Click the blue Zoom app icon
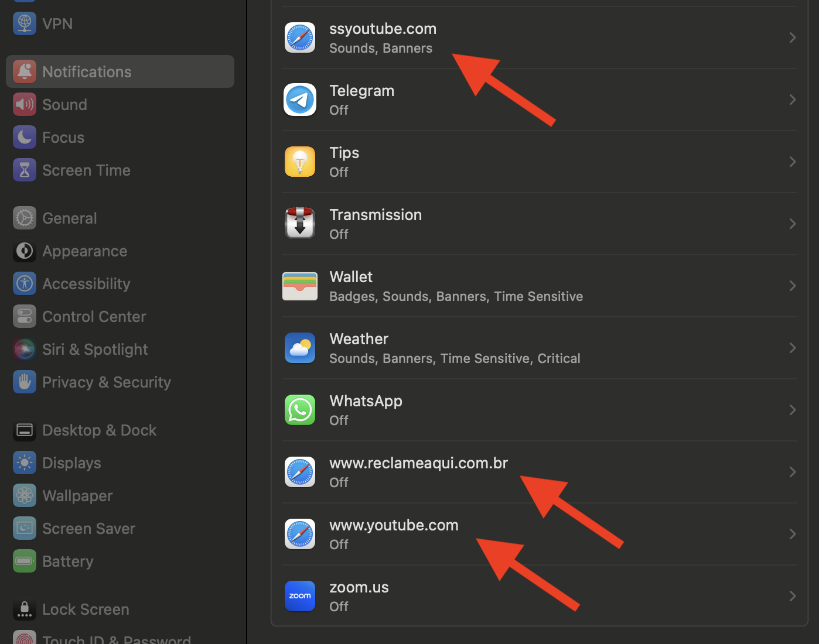The width and height of the screenshot is (819, 644). tap(300, 596)
